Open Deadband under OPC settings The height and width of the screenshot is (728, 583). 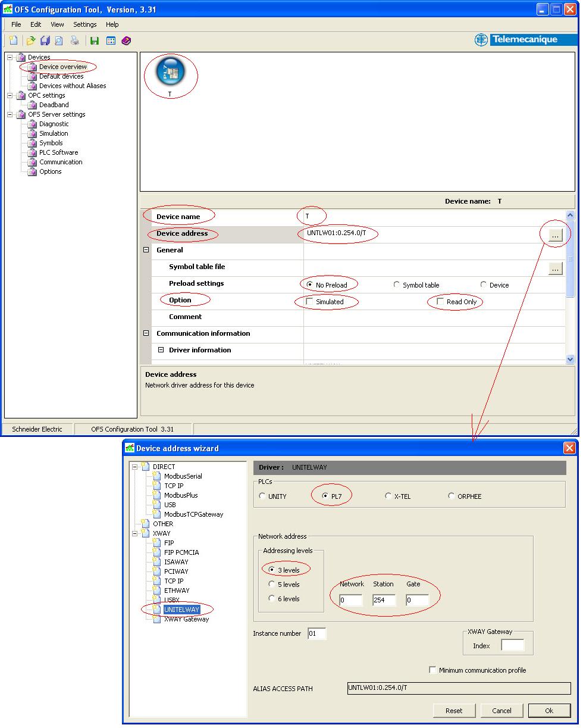click(x=54, y=105)
